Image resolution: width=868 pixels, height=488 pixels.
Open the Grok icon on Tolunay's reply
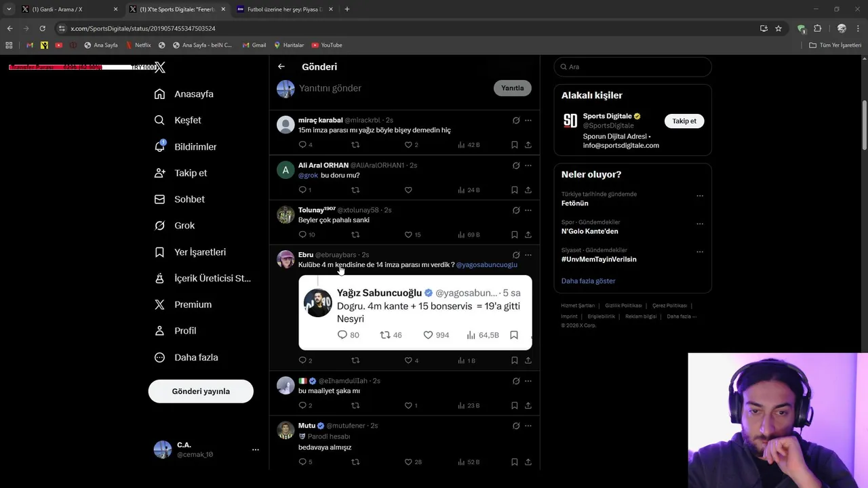(x=516, y=210)
